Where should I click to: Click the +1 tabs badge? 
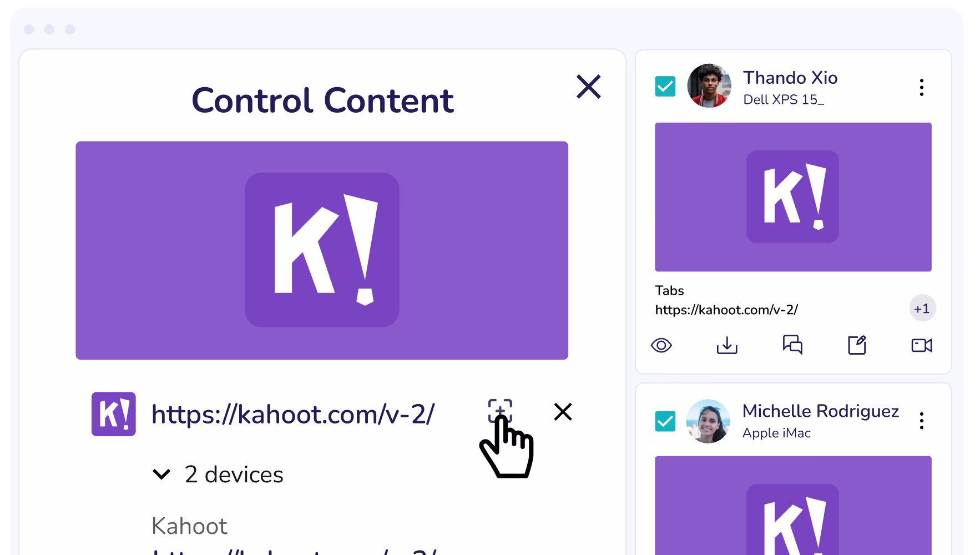922,308
